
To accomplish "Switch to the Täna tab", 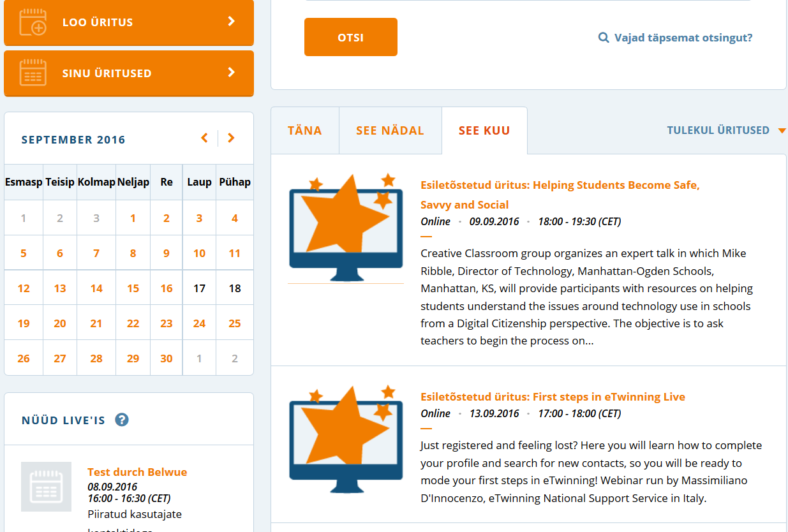I will click(x=304, y=131).
